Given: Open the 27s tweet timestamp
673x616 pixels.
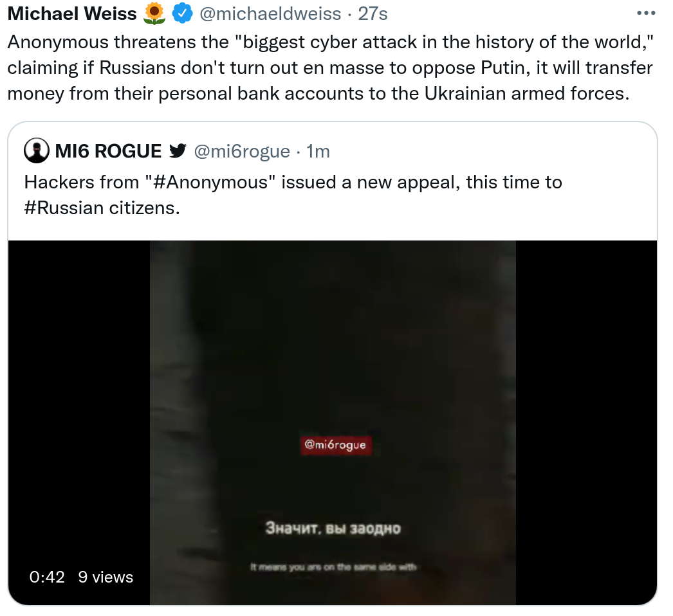Looking at the screenshot, I should (x=373, y=14).
